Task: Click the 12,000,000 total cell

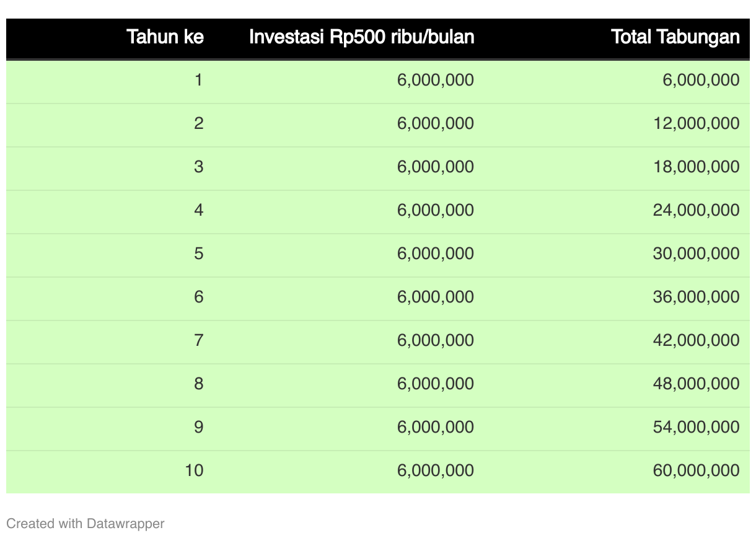Action: [696, 123]
